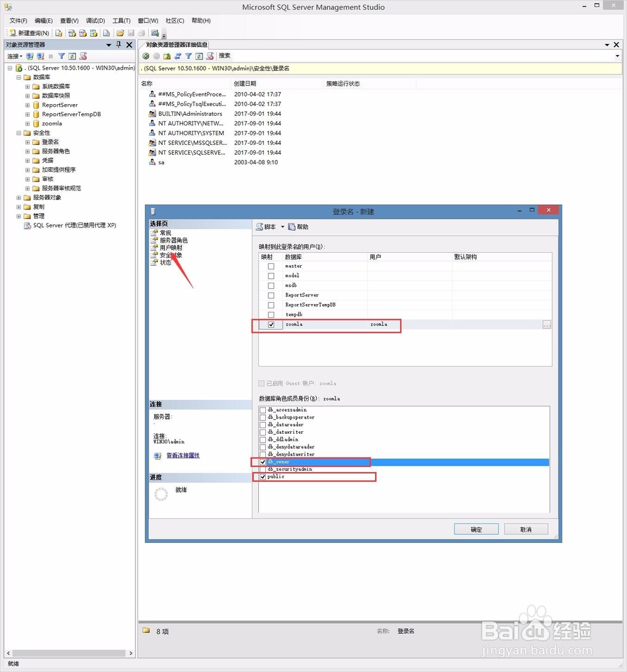Click the print icon in main toolbar
Screen dimensions: 627x672
(x=142, y=33)
